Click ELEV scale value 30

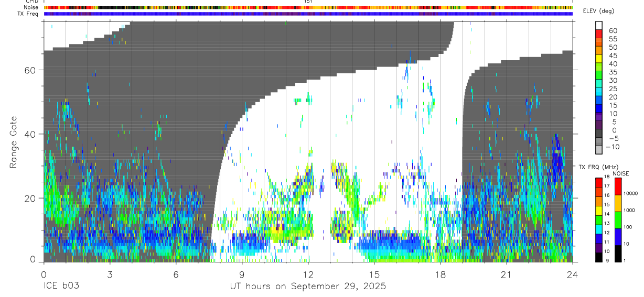(x=613, y=80)
